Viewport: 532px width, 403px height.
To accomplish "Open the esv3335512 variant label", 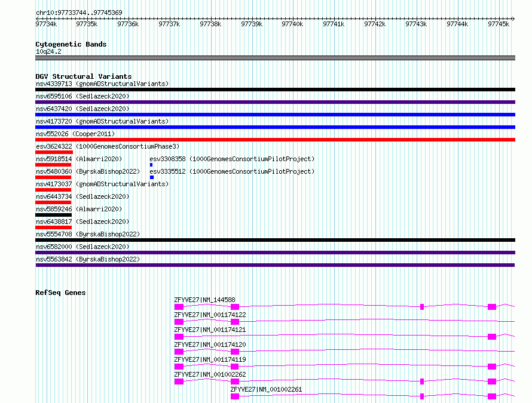I will pyautogui.click(x=232, y=171).
